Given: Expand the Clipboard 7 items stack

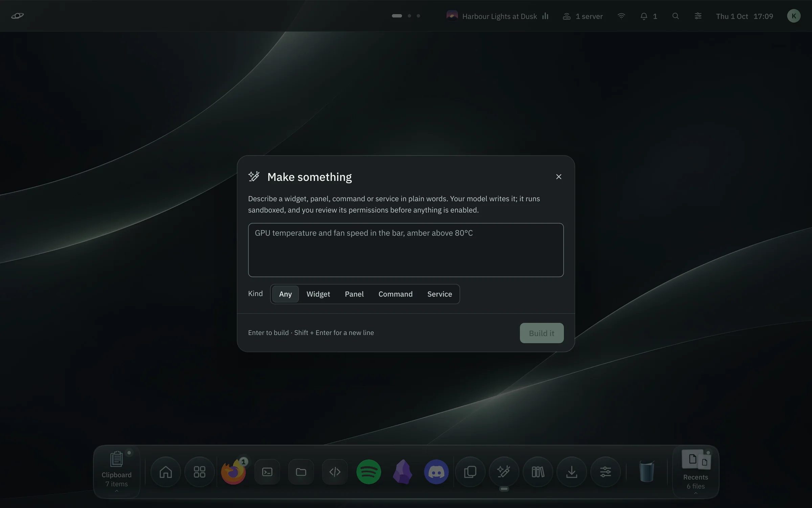Looking at the screenshot, I should [x=117, y=472].
